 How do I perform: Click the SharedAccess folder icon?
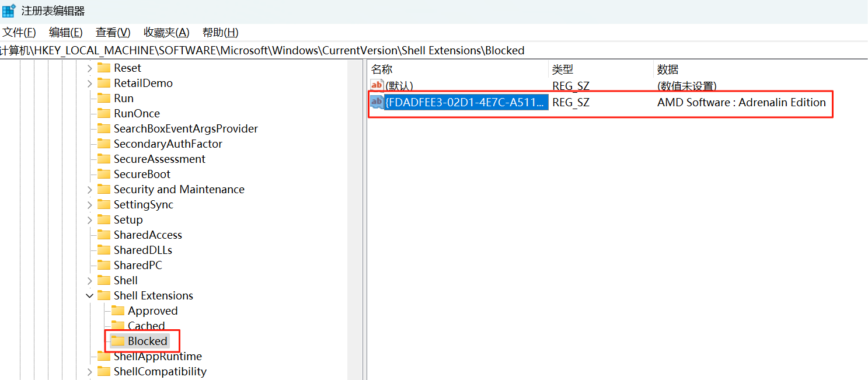pyautogui.click(x=104, y=235)
